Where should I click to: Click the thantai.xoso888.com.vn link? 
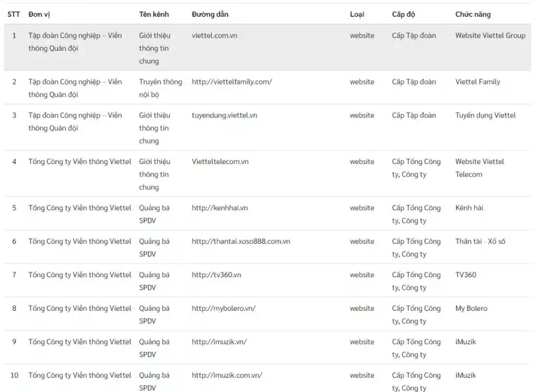coord(241,241)
